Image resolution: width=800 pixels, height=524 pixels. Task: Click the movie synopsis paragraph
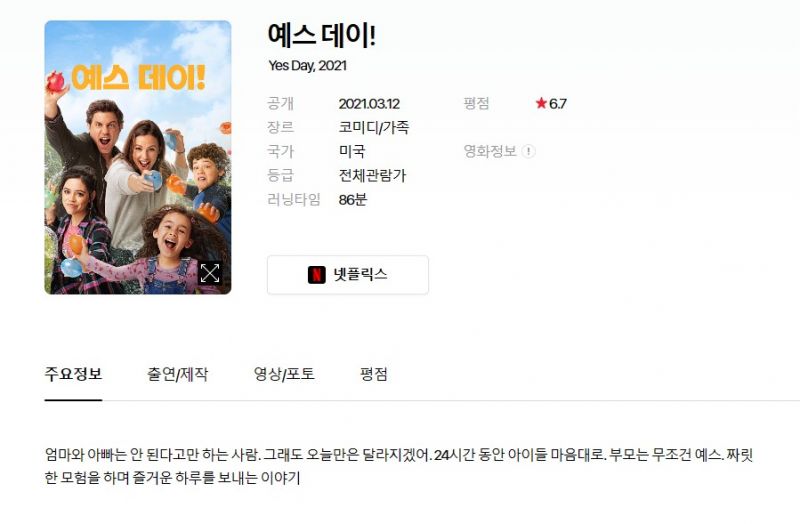coord(398,466)
